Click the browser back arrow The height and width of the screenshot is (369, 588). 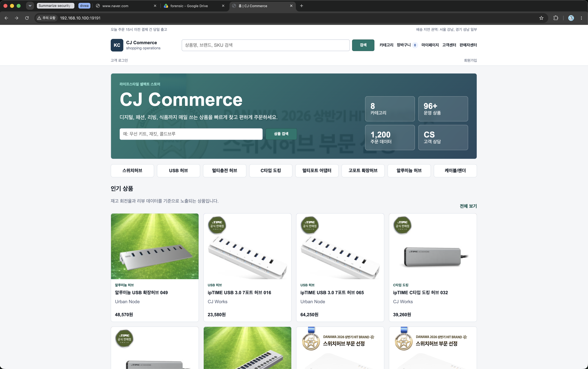[x=6, y=18]
